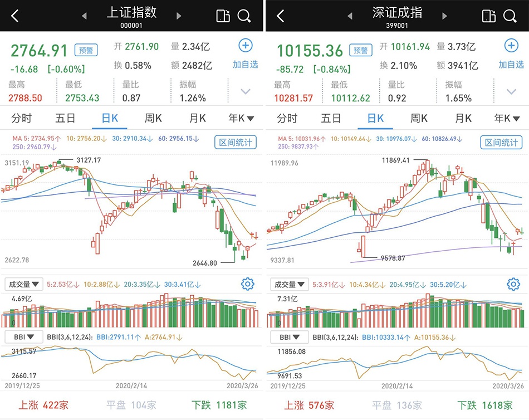Tap 上证指数 volume bar chart

point(131,311)
